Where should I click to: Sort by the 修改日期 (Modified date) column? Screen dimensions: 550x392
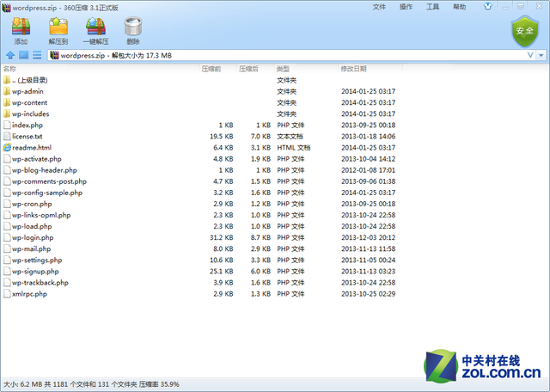(x=353, y=69)
